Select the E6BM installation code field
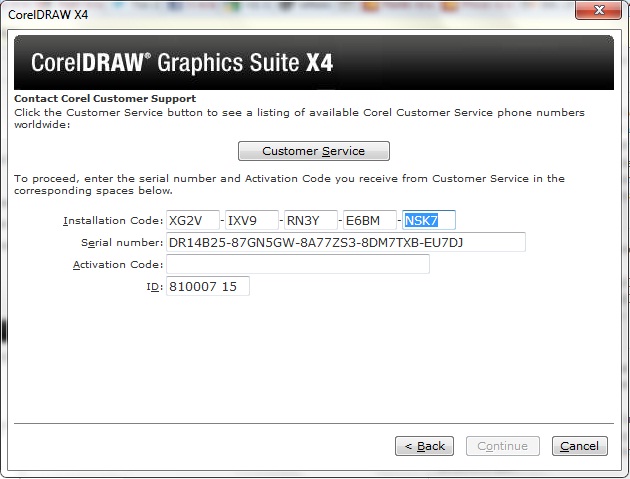630x479 pixels. coord(370,220)
